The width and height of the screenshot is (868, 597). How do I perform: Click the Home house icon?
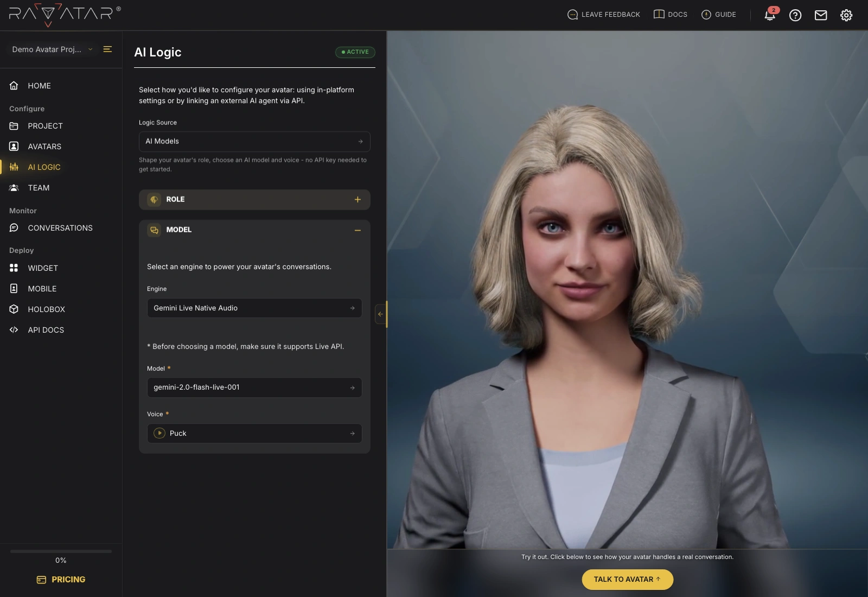[14, 86]
